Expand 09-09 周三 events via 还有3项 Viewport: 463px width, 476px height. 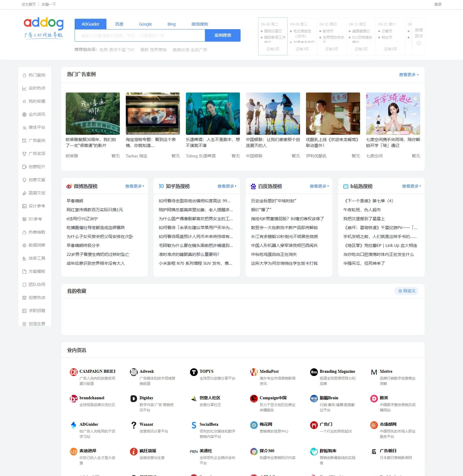tap(302, 49)
